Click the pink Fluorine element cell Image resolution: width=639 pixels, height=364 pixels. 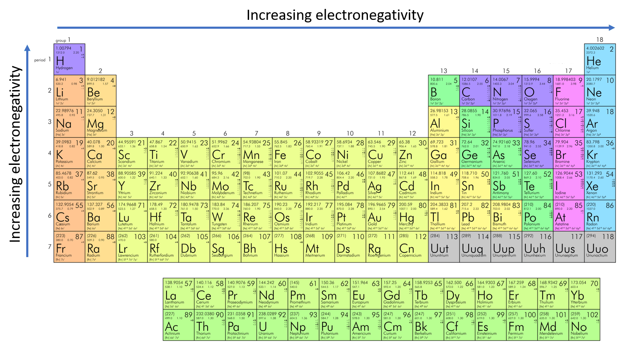pos(568,90)
